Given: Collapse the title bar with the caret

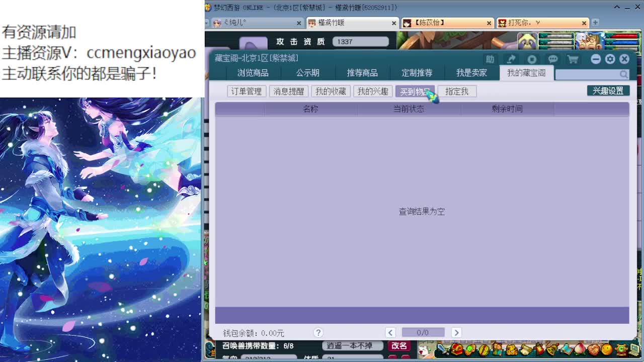Looking at the screenshot, I should [617, 7].
